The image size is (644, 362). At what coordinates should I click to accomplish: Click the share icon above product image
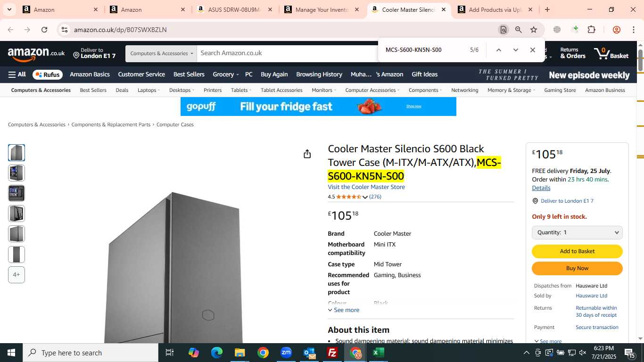coord(307,154)
